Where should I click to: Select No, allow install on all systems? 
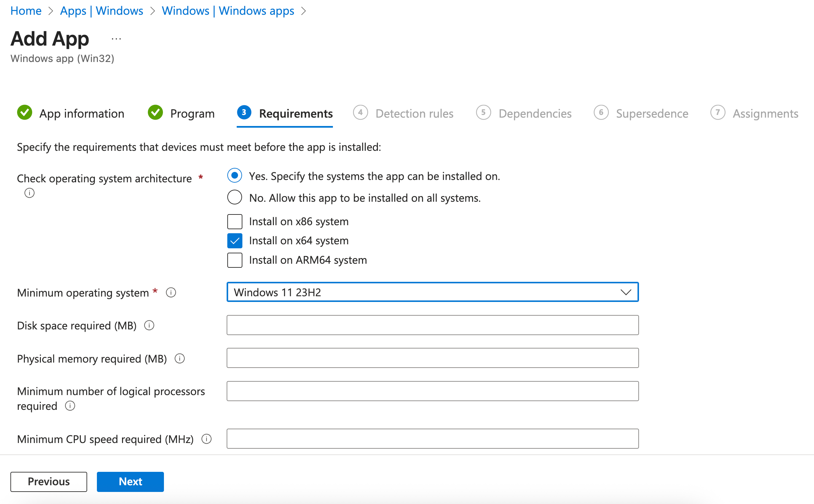coord(235,197)
